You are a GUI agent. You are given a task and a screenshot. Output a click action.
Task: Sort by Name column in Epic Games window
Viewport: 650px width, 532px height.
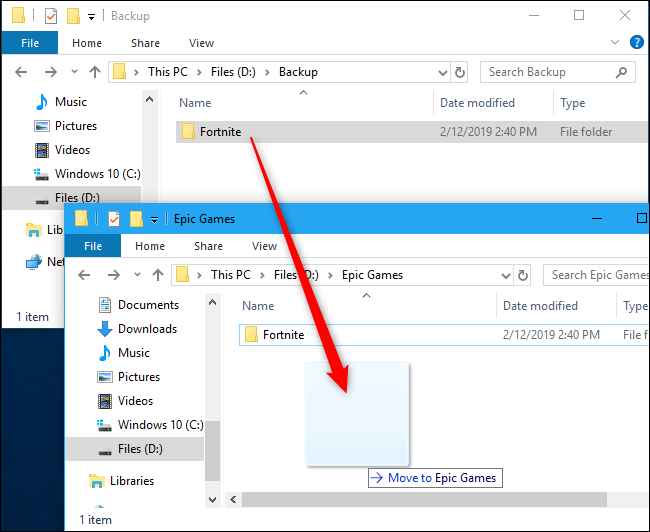[258, 306]
